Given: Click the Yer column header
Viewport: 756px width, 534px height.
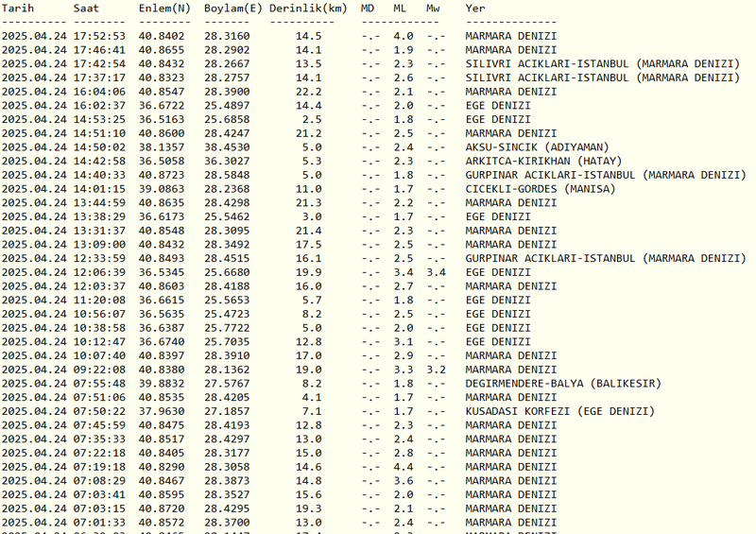Looking at the screenshot, I should (475, 8).
